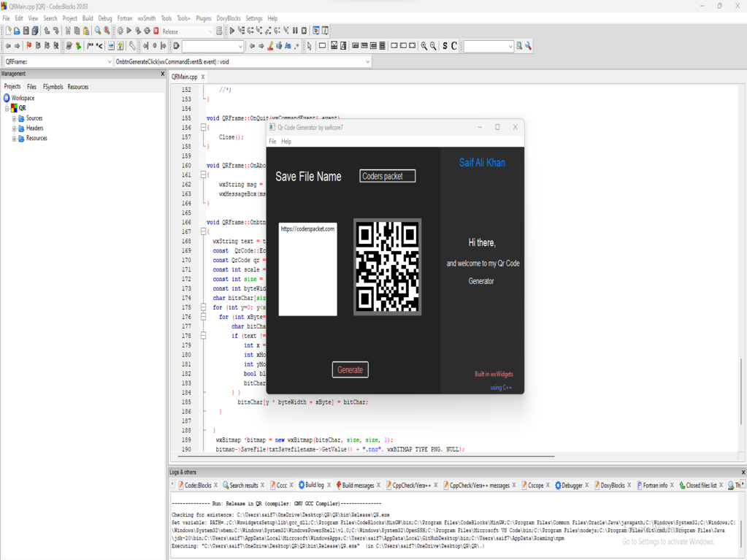Click the Paste clipboard icon

coord(85,31)
